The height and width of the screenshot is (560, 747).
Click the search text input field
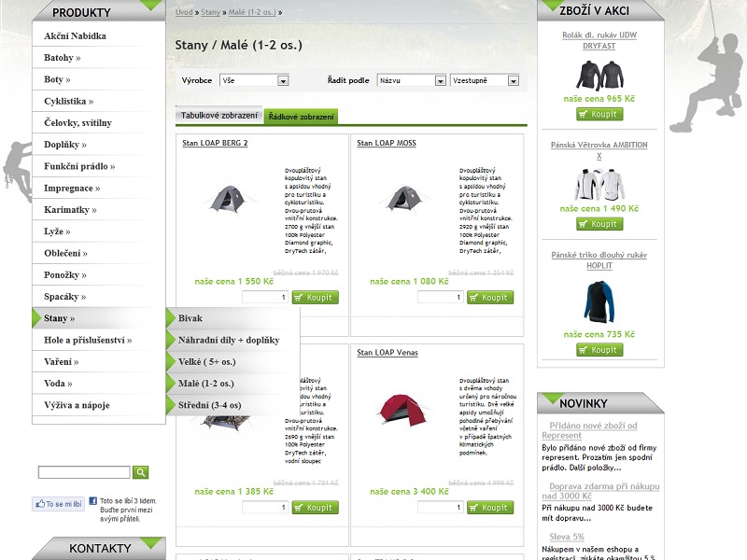pyautogui.click(x=84, y=472)
